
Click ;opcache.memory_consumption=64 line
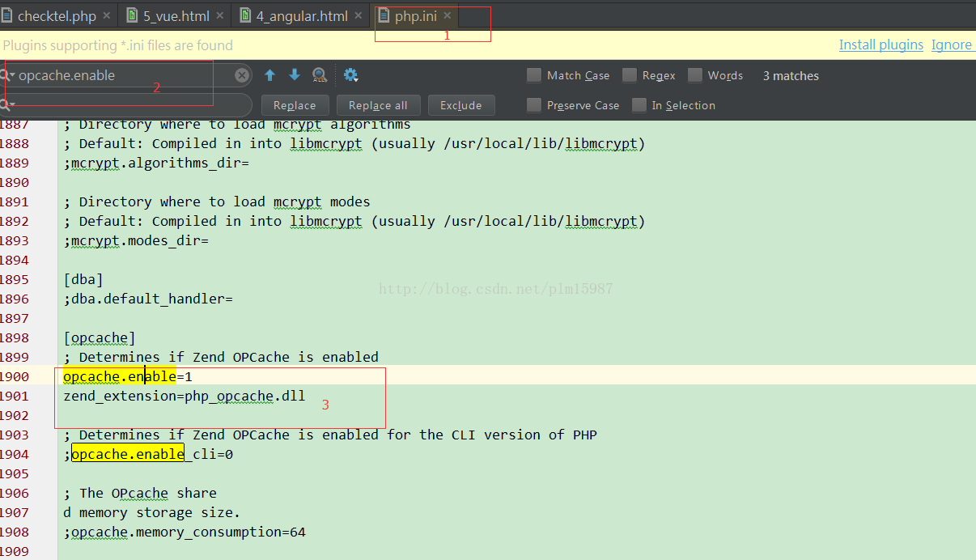pos(185,532)
